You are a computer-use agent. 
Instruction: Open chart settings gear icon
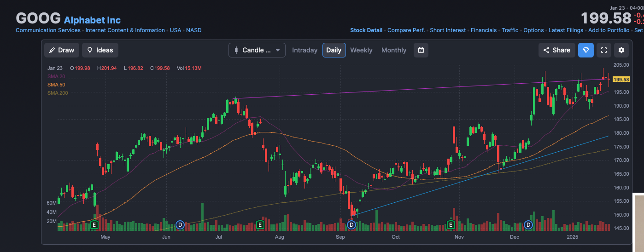[621, 50]
